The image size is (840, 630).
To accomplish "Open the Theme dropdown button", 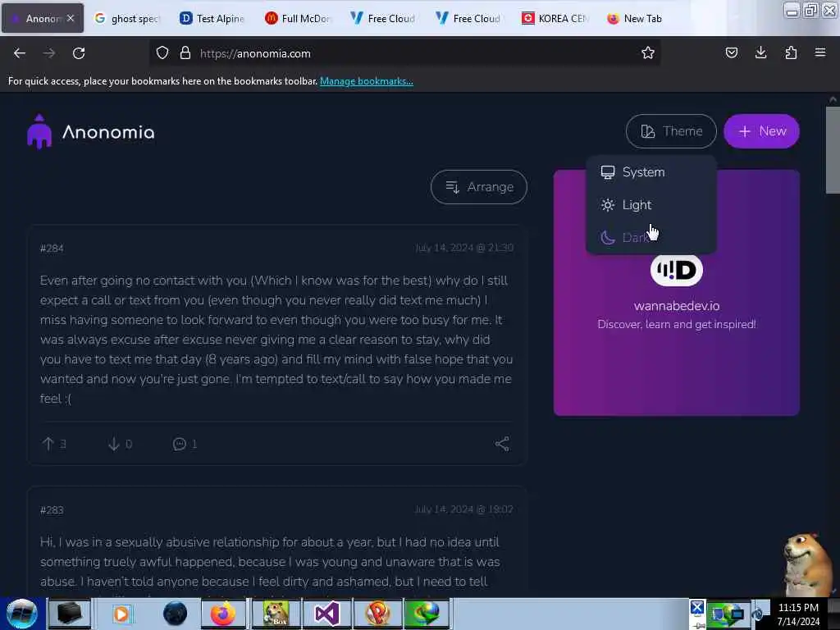I will pyautogui.click(x=671, y=131).
